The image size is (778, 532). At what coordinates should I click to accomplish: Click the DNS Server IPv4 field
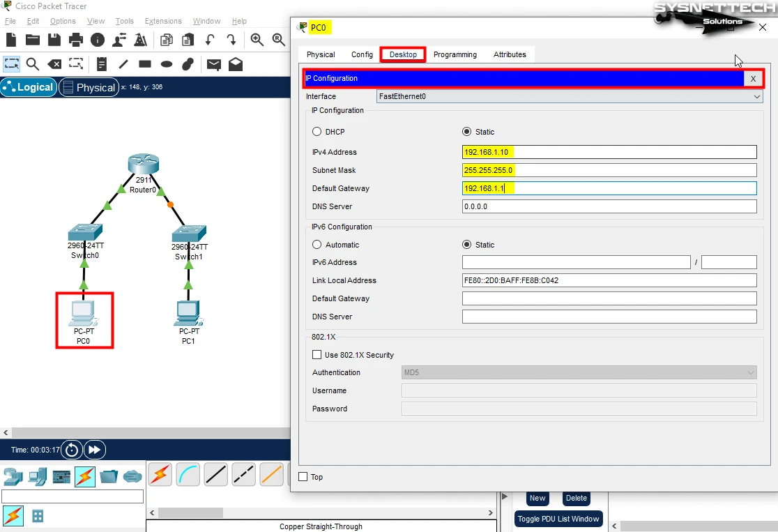609,206
